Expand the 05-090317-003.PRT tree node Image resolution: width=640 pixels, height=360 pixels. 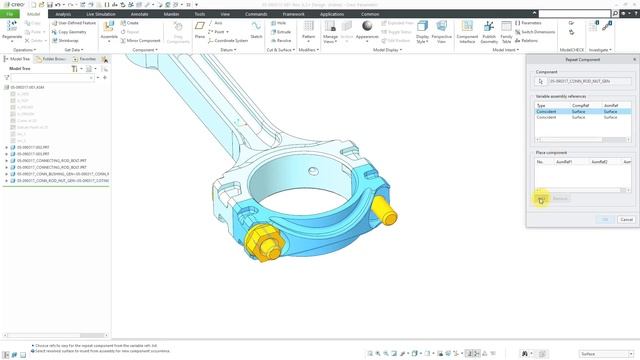point(7,154)
